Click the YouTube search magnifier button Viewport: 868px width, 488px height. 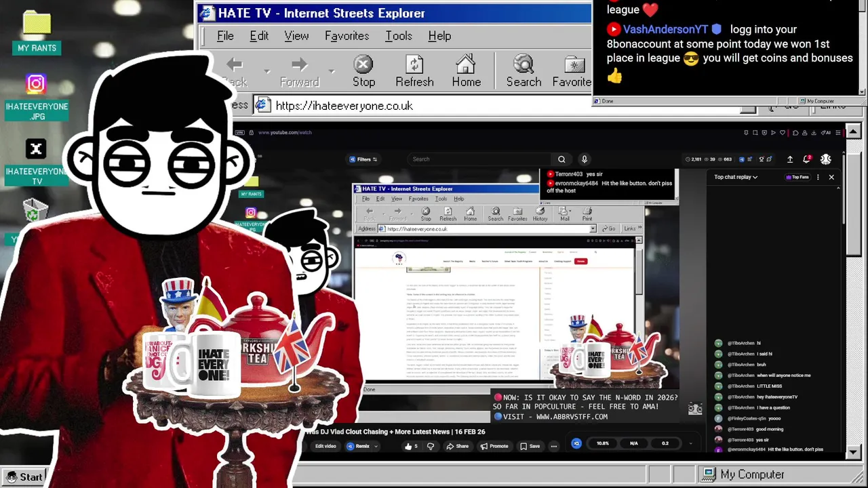(561, 159)
